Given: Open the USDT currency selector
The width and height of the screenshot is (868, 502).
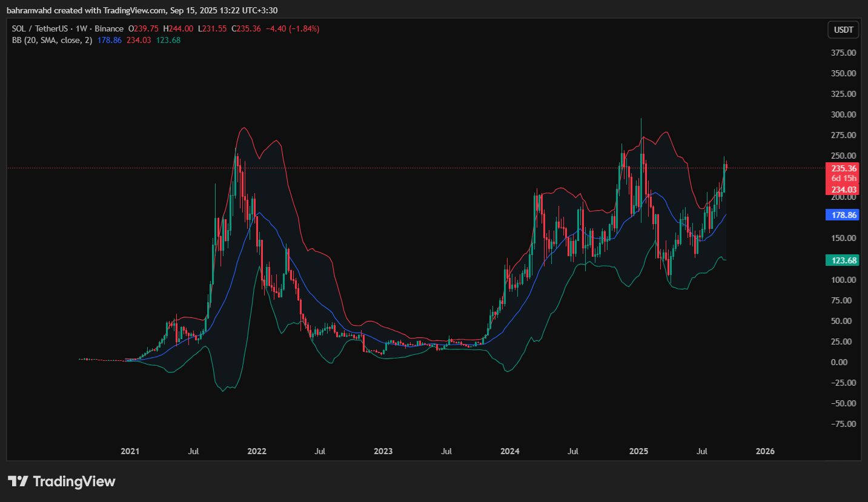Looking at the screenshot, I should (x=843, y=30).
